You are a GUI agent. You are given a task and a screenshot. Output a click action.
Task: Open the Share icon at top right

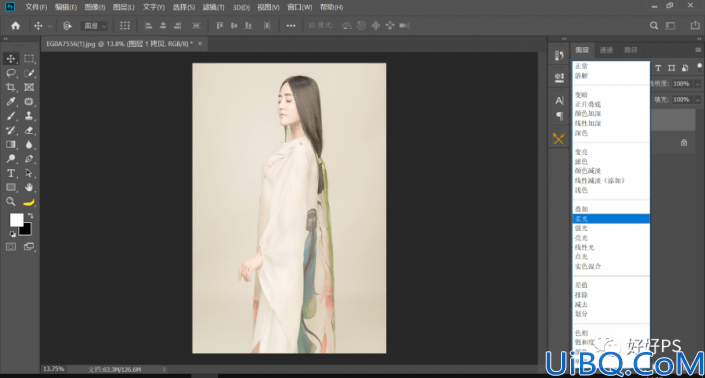(695, 26)
